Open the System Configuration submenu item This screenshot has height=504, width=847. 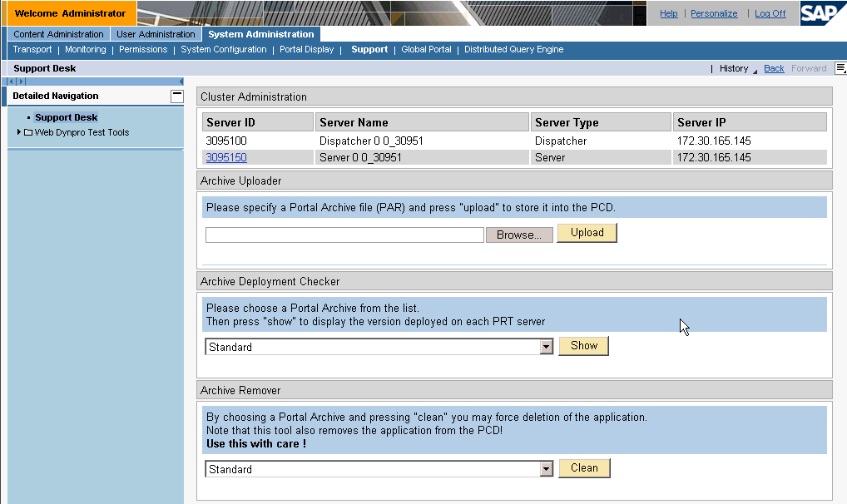coord(223,49)
